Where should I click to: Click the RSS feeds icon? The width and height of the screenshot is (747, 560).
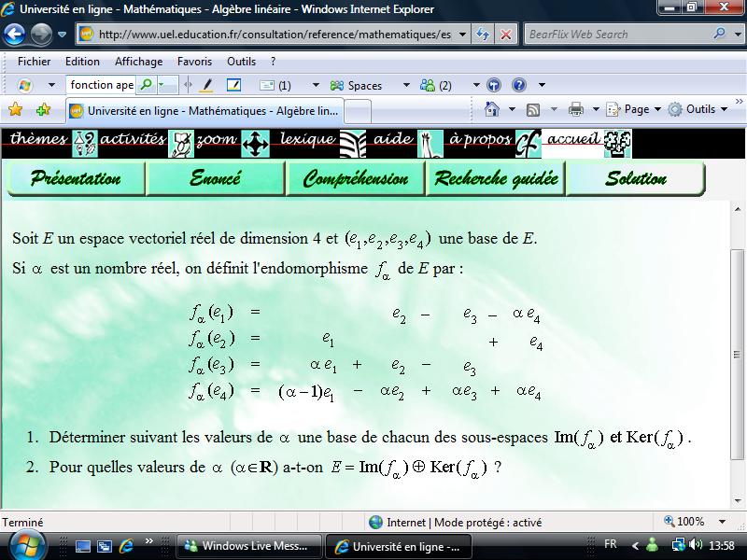coord(532,109)
